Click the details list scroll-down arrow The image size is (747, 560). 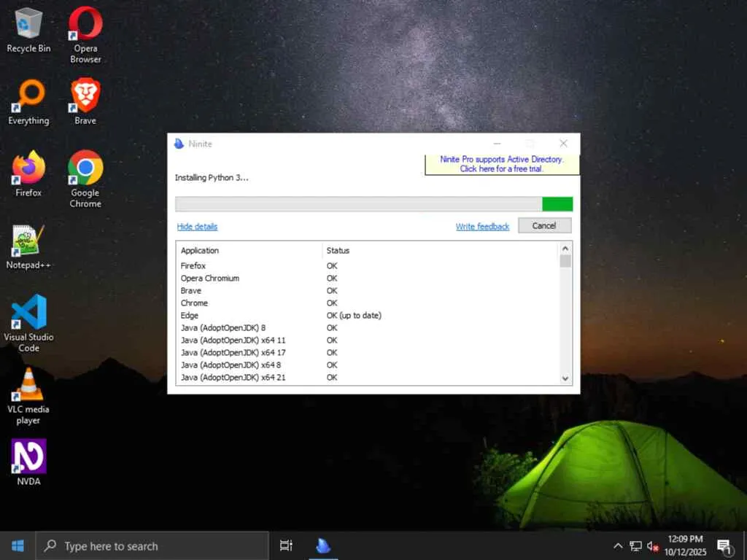565,378
